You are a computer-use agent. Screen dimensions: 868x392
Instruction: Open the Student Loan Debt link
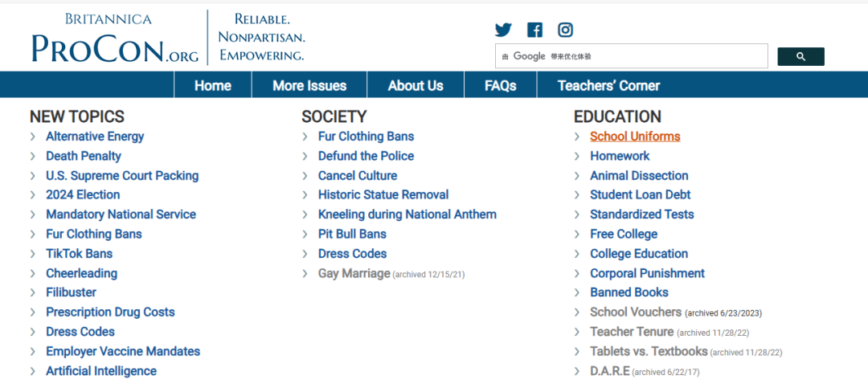tap(641, 194)
